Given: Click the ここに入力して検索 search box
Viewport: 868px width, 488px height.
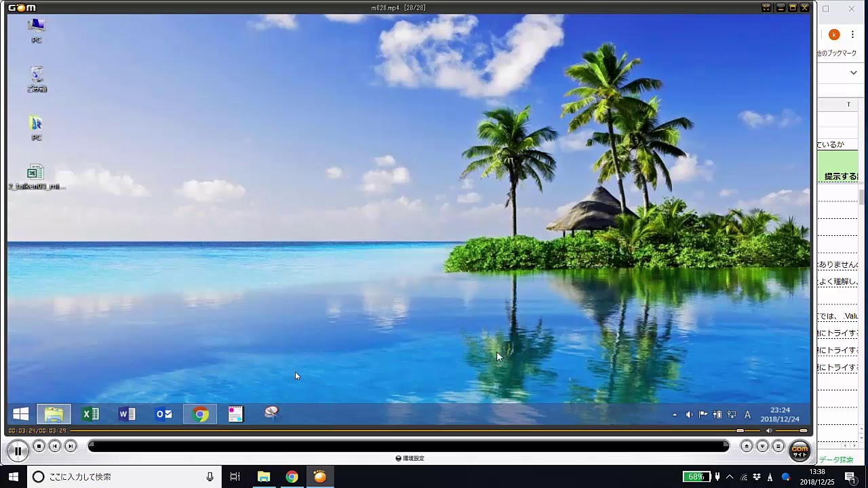Looking at the screenshot, I should (x=122, y=476).
